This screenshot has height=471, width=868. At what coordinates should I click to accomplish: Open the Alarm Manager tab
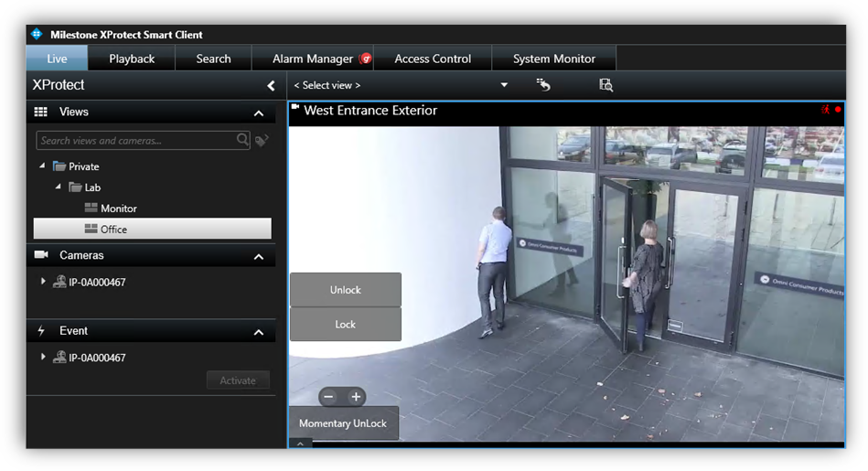(x=313, y=59)
